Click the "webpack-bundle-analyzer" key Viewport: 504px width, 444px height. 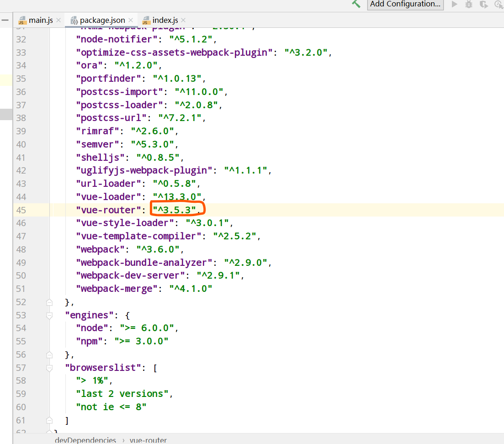[x=143, y=263]
